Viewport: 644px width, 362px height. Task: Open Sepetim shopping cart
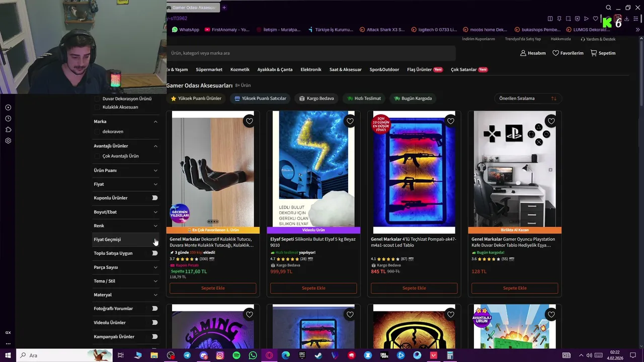[x=603, y=53]
